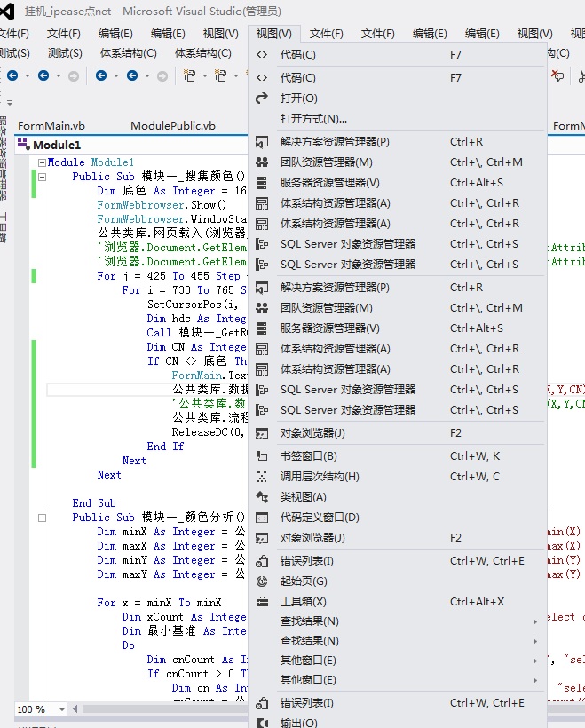Collapse the 模块一_颜色分析() sub

click(43, 518)
